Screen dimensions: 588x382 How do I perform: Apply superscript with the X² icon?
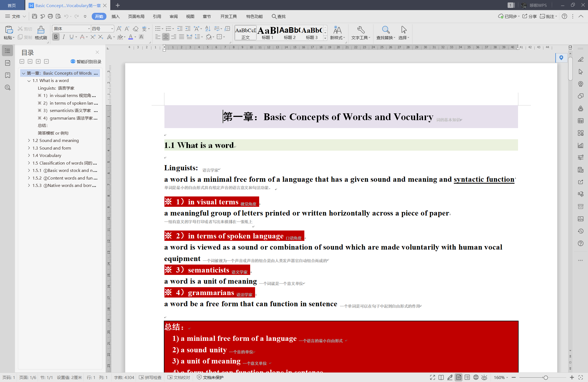click(x=93, y=37)
